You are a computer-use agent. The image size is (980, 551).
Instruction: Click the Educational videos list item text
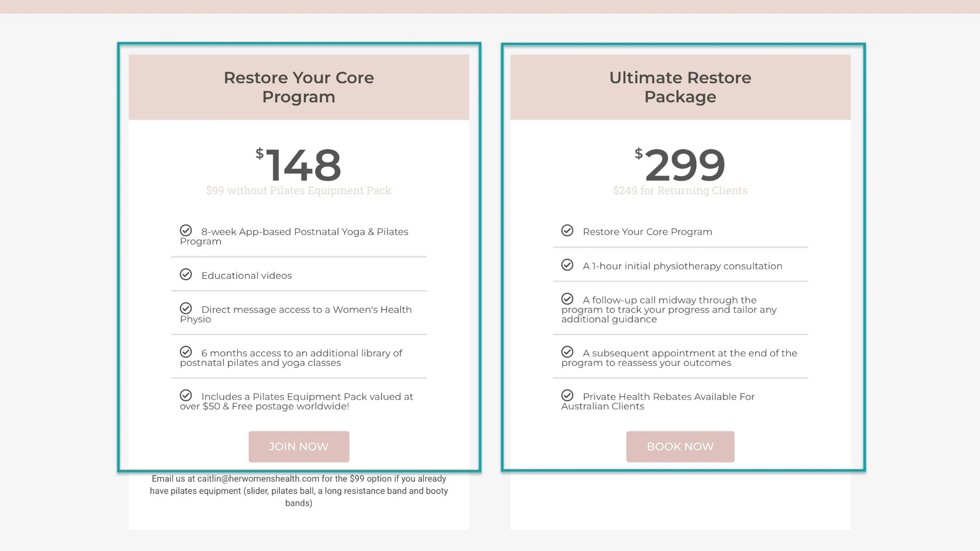pos(246,275)
